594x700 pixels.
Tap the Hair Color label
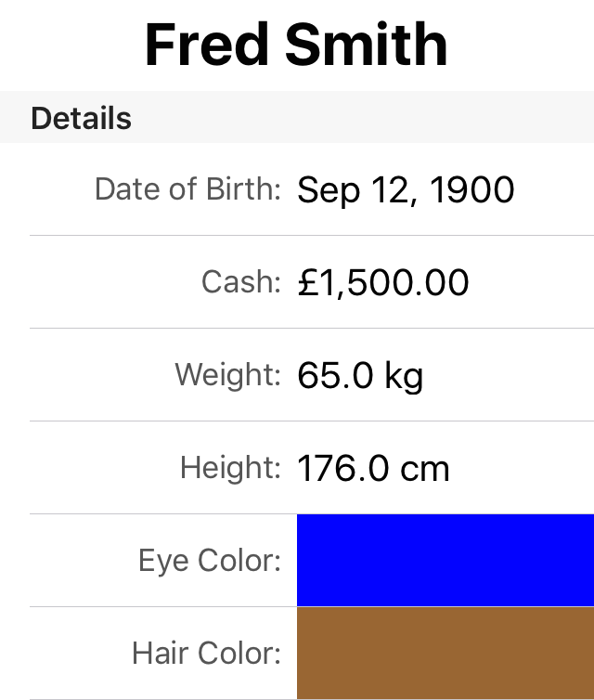(x=206, y=654)
